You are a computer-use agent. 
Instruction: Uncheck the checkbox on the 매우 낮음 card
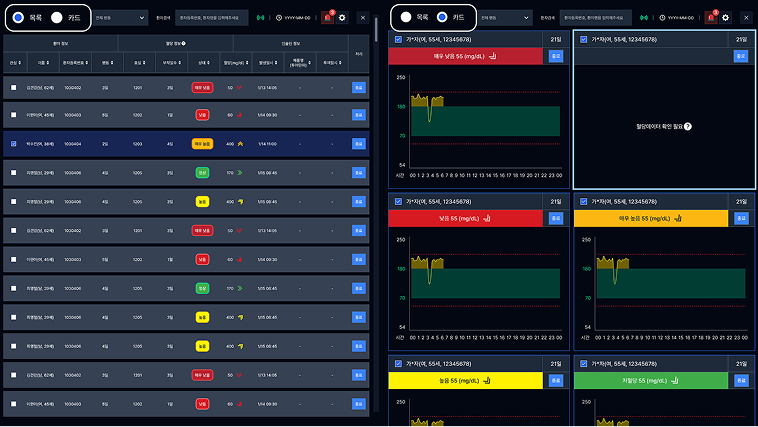coord(399,39)
